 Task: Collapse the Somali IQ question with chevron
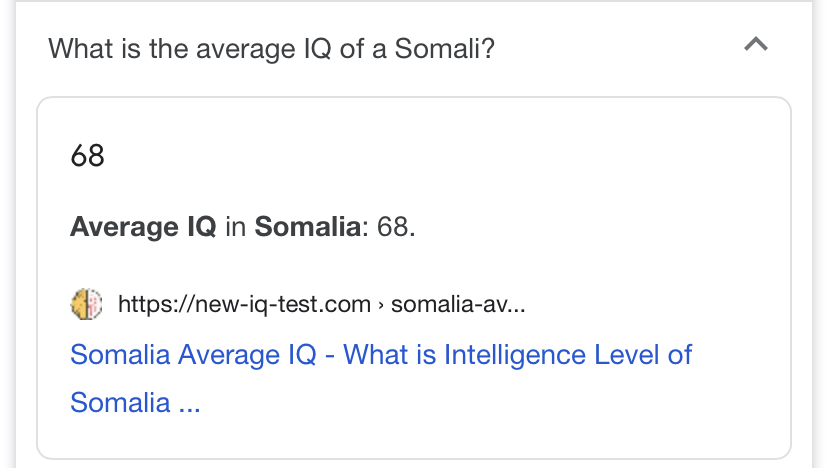pos(756,44)
